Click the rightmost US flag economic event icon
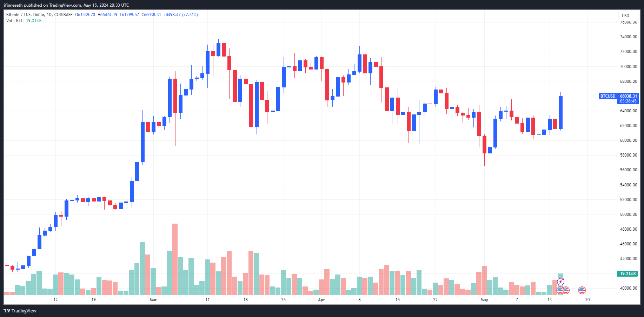Viewport: 644px width, 317px height. click(583, 290)
